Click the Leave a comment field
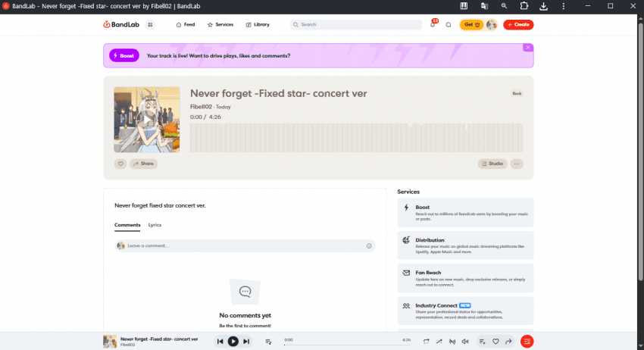Viewport: 644px width, 350px height. tap(245, 245)
